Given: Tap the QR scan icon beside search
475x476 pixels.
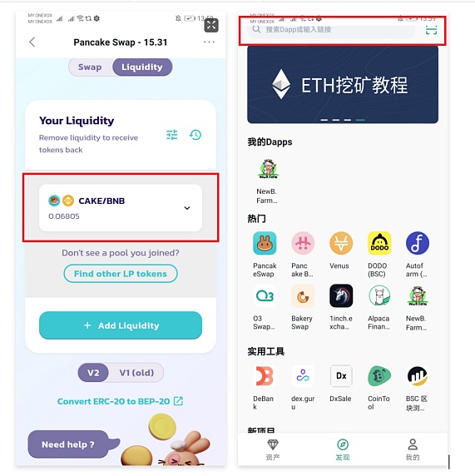Looking at the screenshot, I should coord(431,30).
